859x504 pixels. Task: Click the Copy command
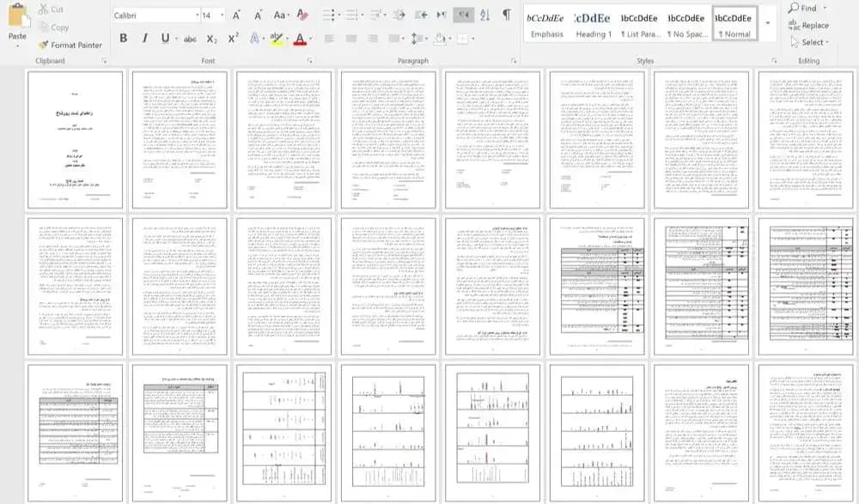click(53, 27)
